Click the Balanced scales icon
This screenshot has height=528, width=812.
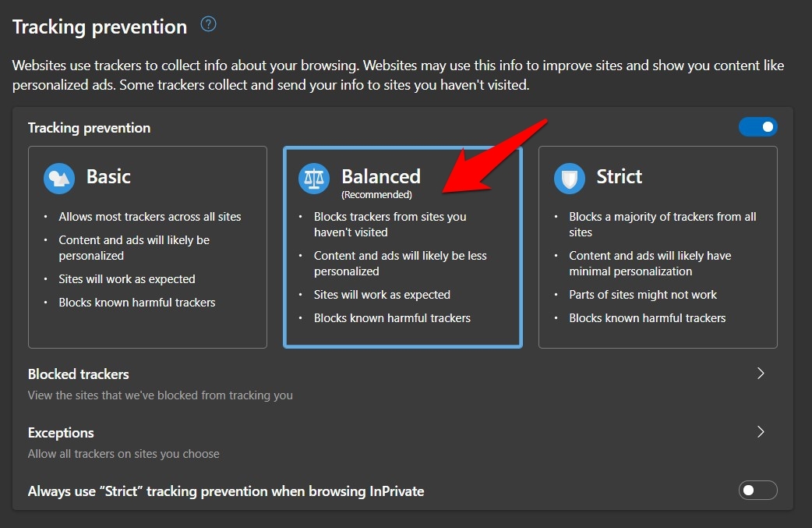coord(314,179)
